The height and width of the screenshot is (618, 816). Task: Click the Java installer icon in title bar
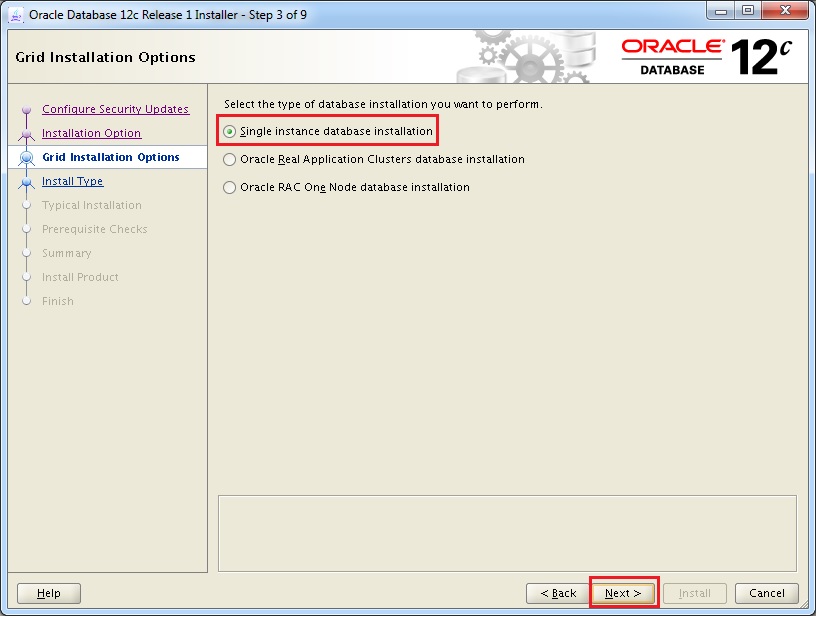point(15,14)
